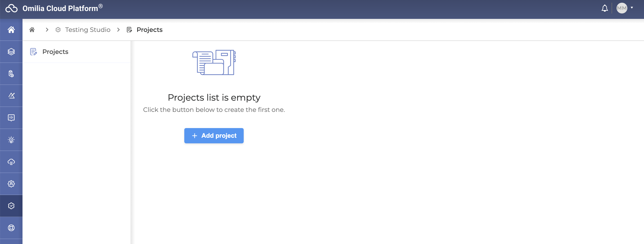644x244 pixels.
Task: Navigate to Testing Studio breadcrumb
Action: [x=88, y=30]
